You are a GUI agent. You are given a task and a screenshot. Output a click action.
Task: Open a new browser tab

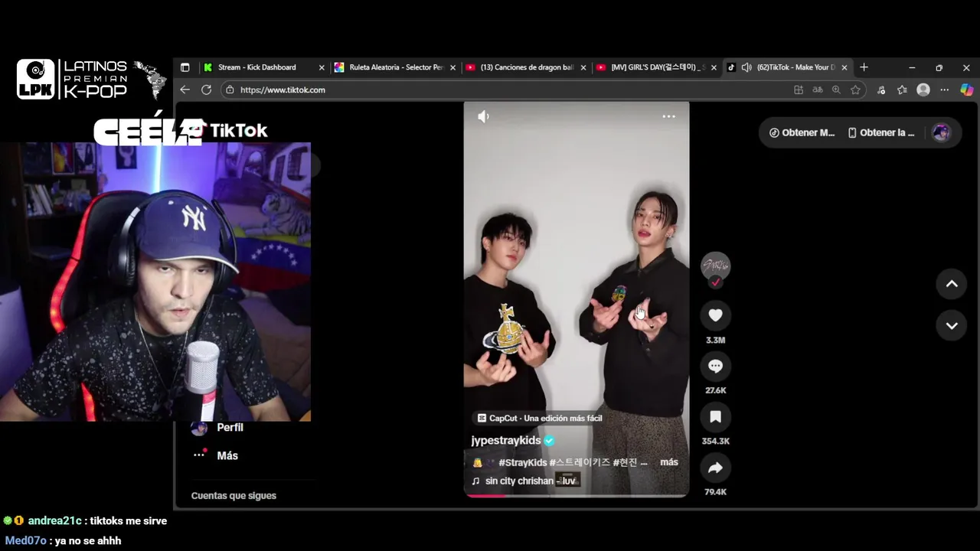864,67
